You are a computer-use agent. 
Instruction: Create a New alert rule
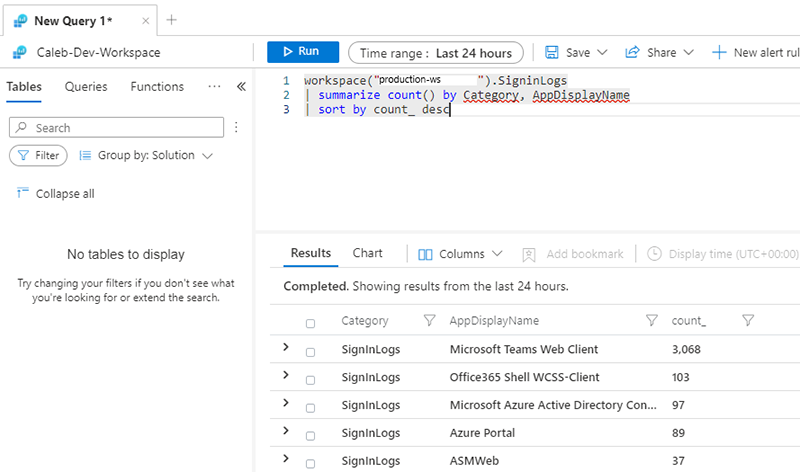pyautogui.click(x=756, y=53)
